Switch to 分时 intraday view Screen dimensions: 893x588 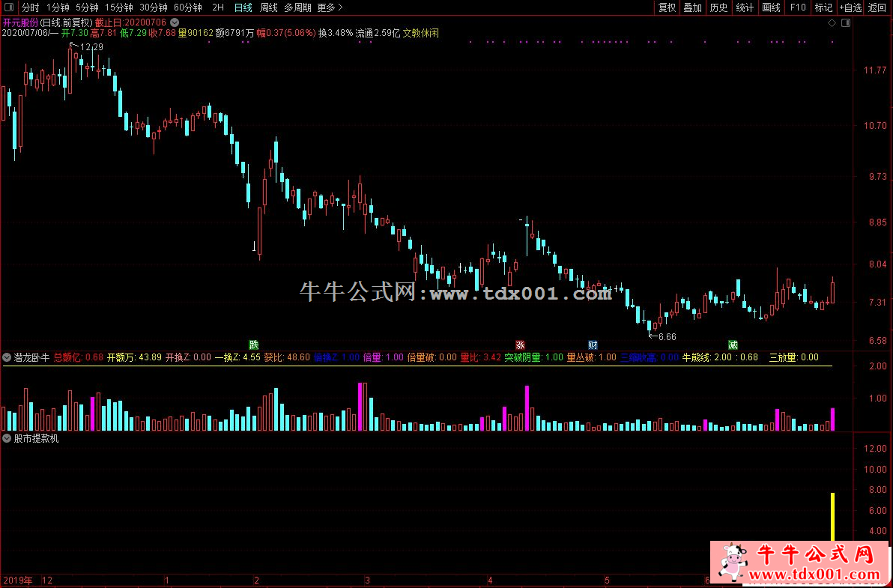point(30,7)
